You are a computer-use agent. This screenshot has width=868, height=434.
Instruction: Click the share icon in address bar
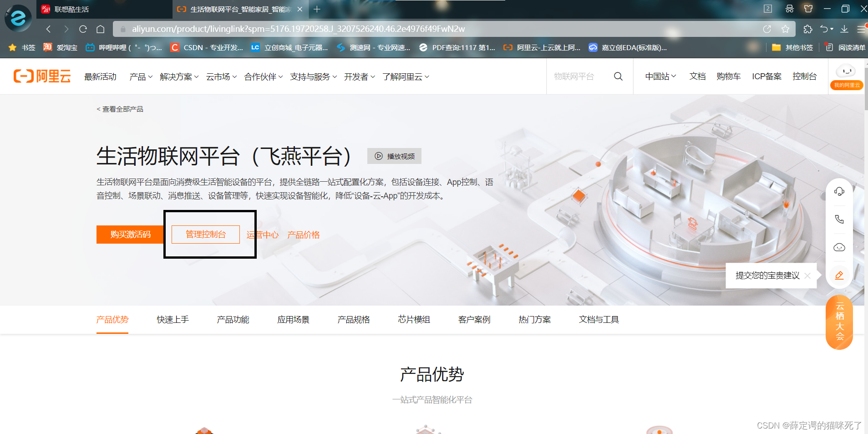click(x=767, y=29)
